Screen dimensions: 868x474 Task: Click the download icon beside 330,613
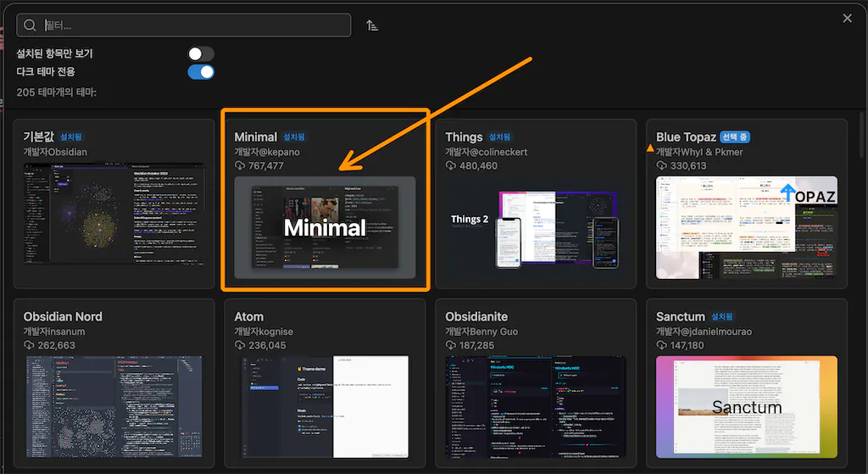(x=662, y=166)
